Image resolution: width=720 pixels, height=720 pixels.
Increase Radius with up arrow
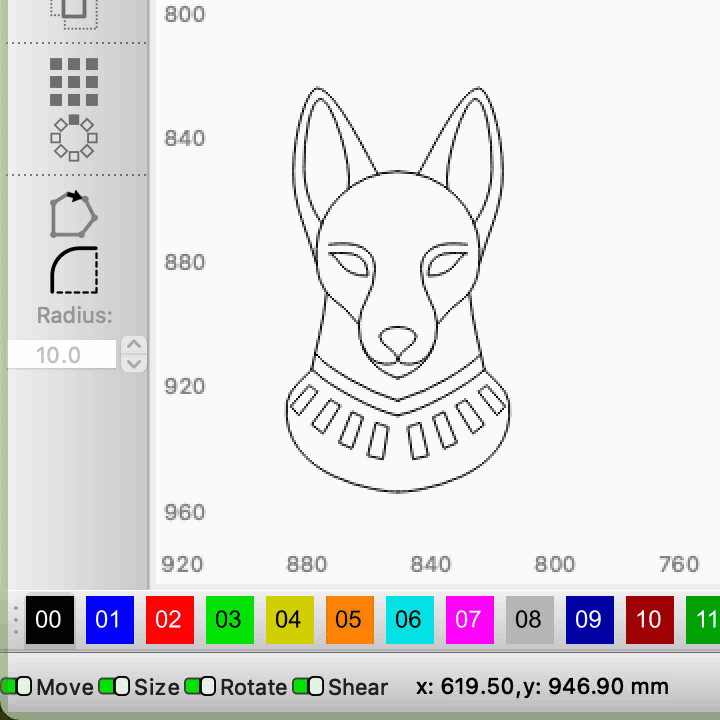(133, 345)
